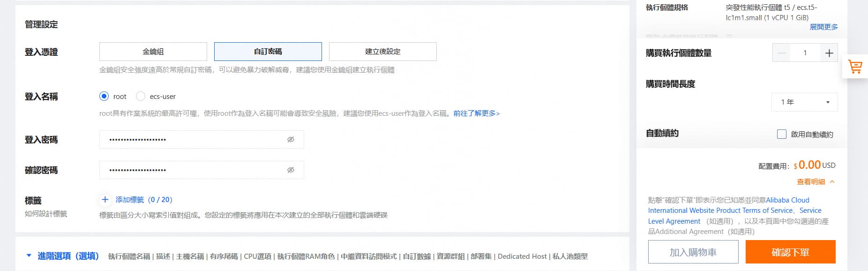Select the root login name option
868x271 pixels.
104,97
